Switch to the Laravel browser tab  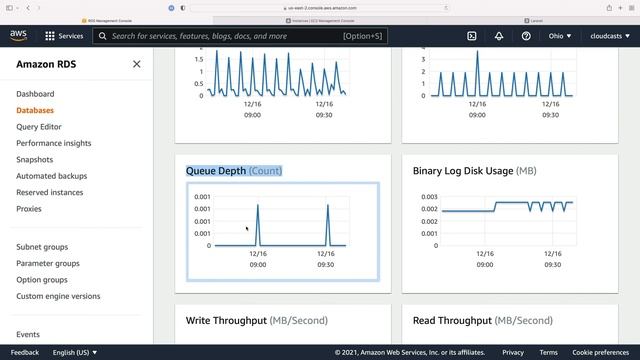click(533, 20)
